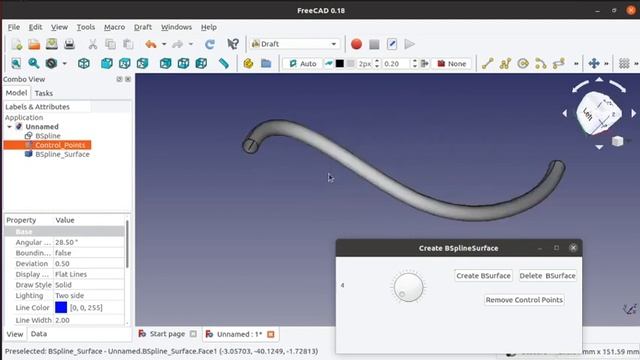The image size is (640, 360).
Task: Set the front view cube
Action: coord(107,63)
